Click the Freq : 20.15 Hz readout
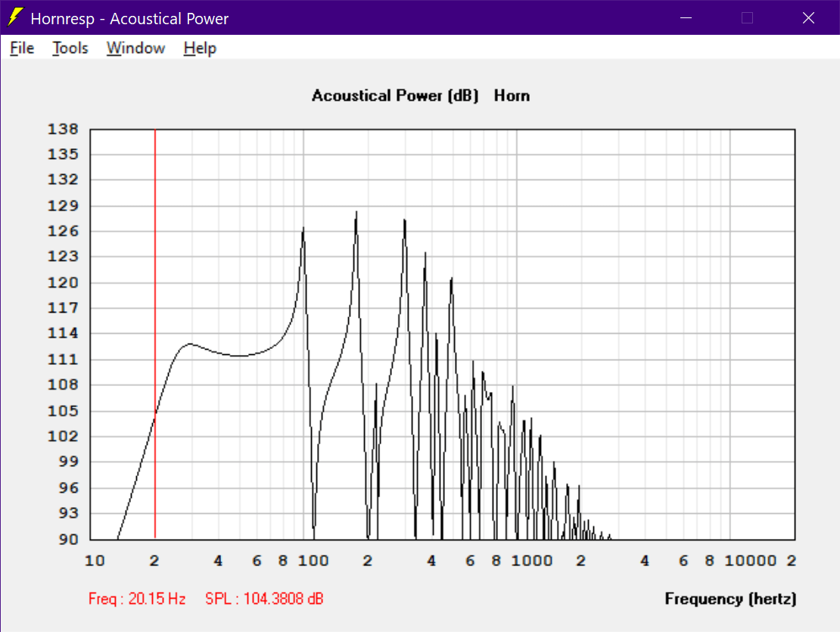The image size is (840, 632). coord(137,599)
